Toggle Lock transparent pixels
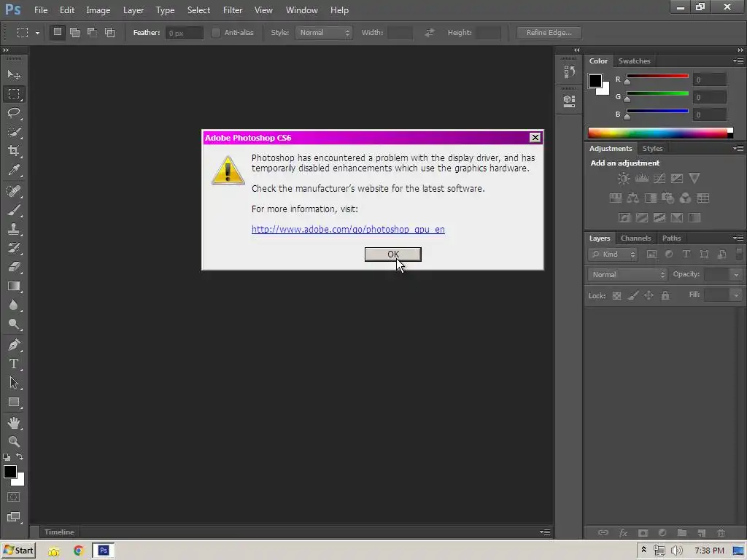The width and height of the screenshot is (747, 560). click(616, 296)
